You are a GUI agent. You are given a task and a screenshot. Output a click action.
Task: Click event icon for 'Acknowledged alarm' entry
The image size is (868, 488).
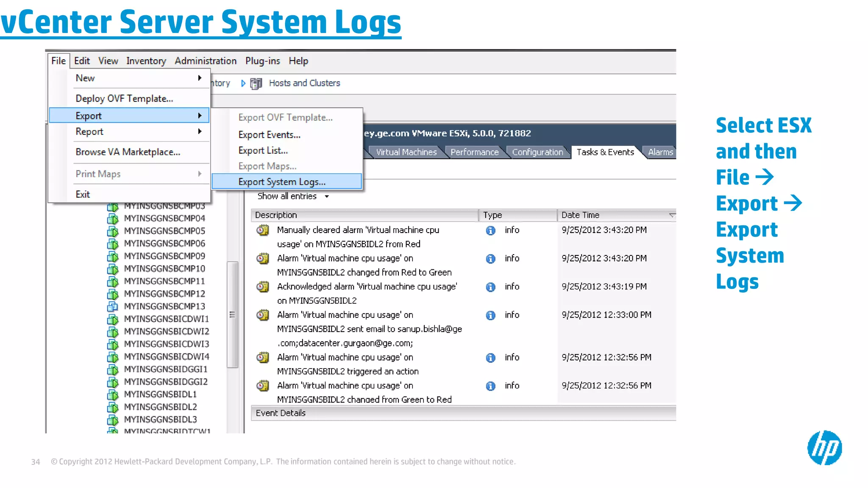(x=263, y=287)
